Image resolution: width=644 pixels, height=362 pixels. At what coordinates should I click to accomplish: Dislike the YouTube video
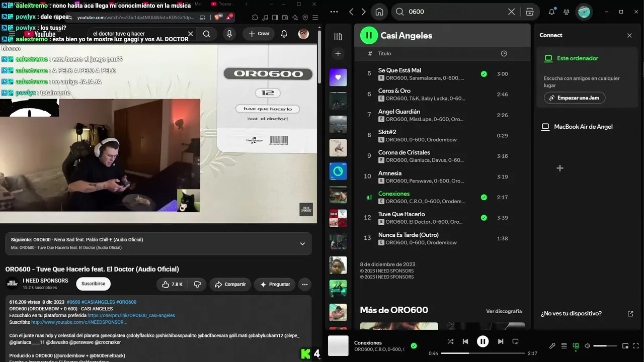(197, 284)
